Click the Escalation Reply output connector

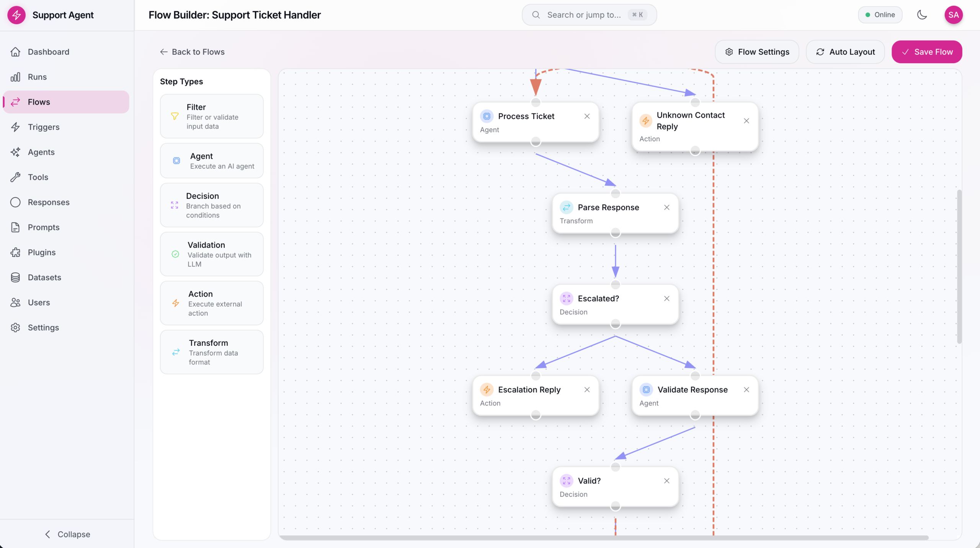click(x=536, y=415)
